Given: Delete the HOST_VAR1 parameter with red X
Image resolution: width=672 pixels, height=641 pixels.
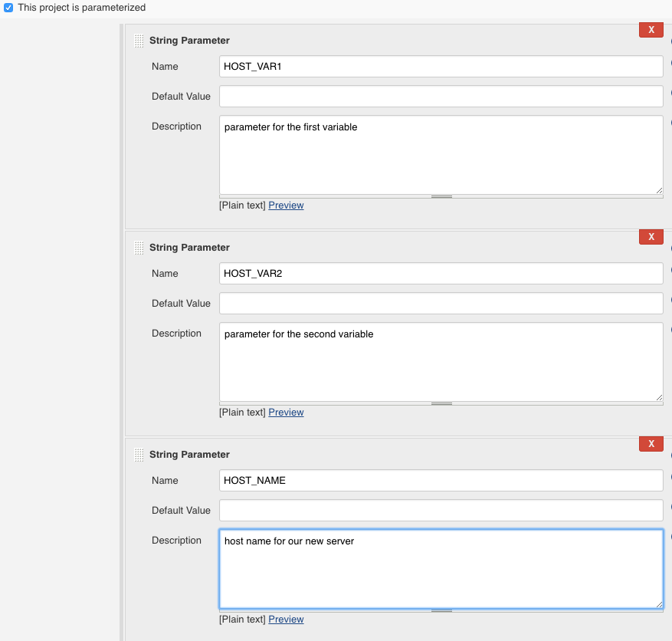Looking at the screenshot, I should (x=651, y=30).
